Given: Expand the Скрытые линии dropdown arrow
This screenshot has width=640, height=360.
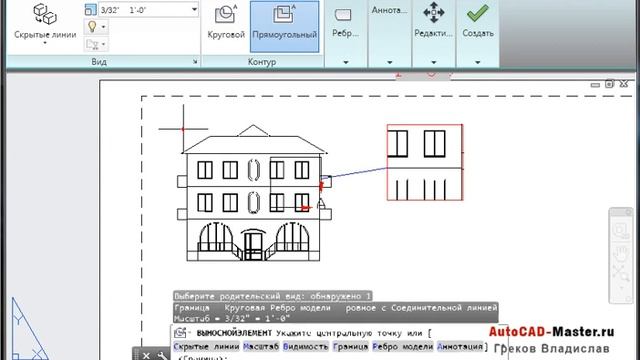Looking at the screenshot, I should (45, 43).
